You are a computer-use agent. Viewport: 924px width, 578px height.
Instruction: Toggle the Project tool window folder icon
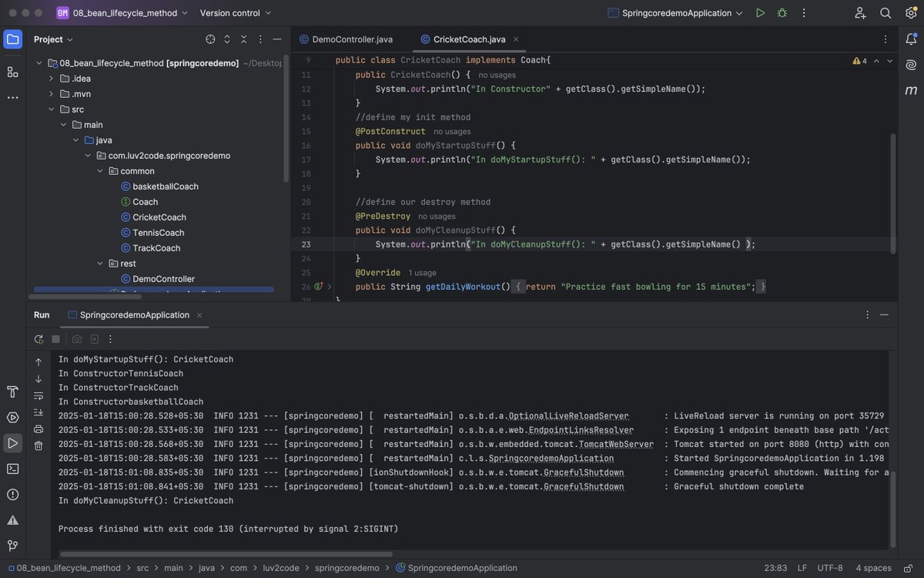[x=12, y=39]
